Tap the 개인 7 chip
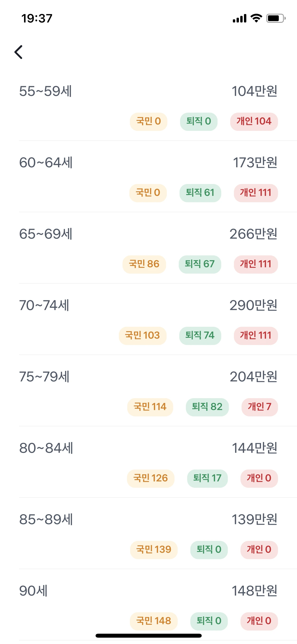 [260, 407]
